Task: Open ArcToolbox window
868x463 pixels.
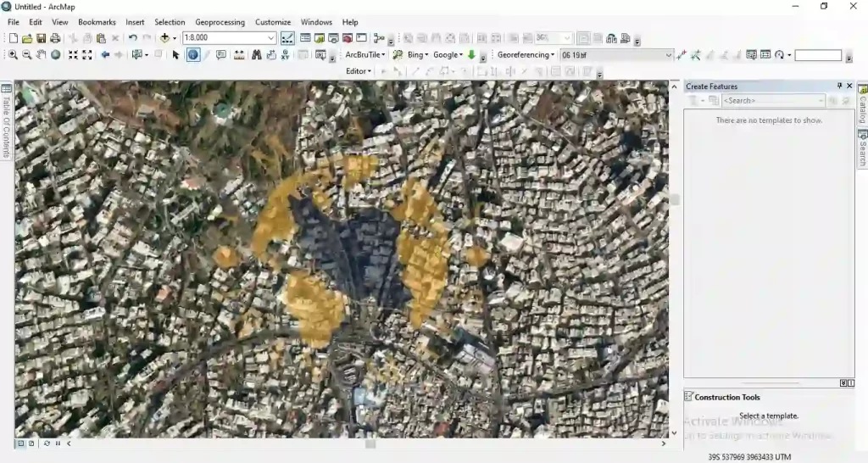Action: 347,38
